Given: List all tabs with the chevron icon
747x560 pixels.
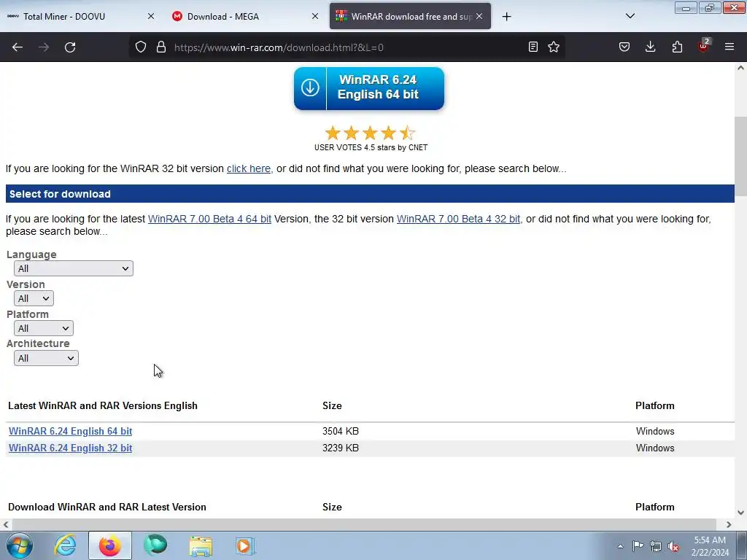Looking at the screenshot, I should (x=630, y=16).
